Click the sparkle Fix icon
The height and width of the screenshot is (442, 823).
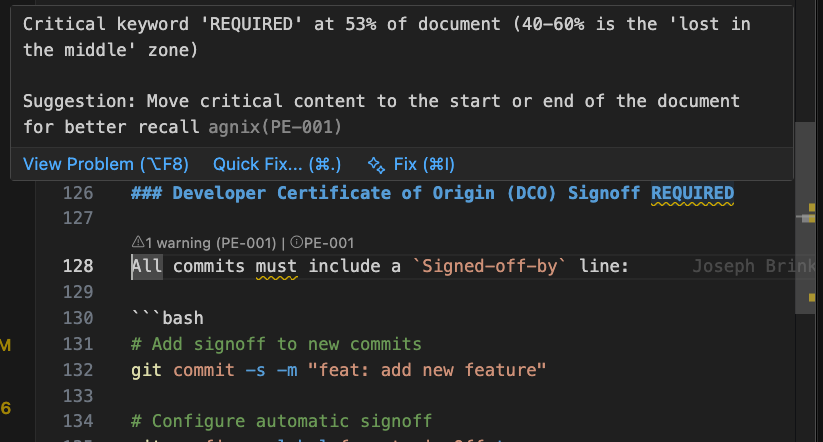click(x=376, y=165)
